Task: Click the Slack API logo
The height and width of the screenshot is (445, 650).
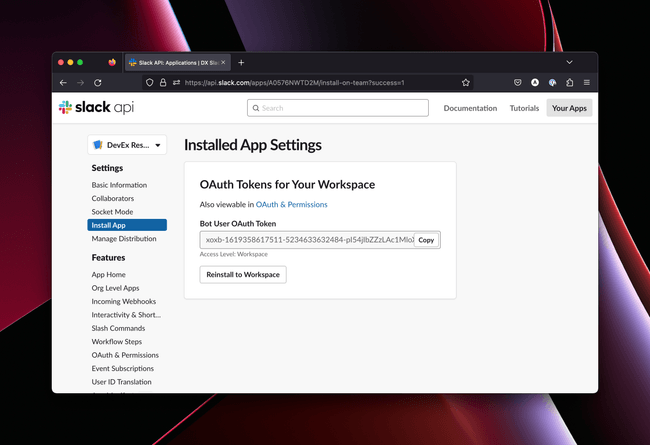Action: coord(96,107)
